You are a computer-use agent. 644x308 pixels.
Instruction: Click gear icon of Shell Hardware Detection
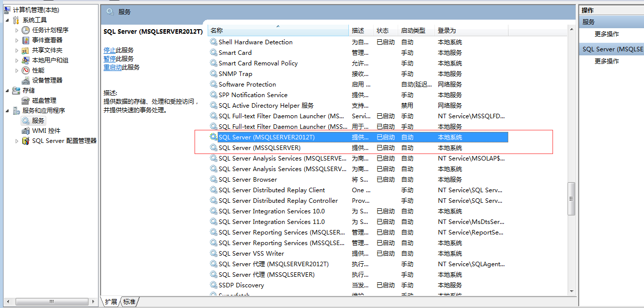[x=214, y=42]
